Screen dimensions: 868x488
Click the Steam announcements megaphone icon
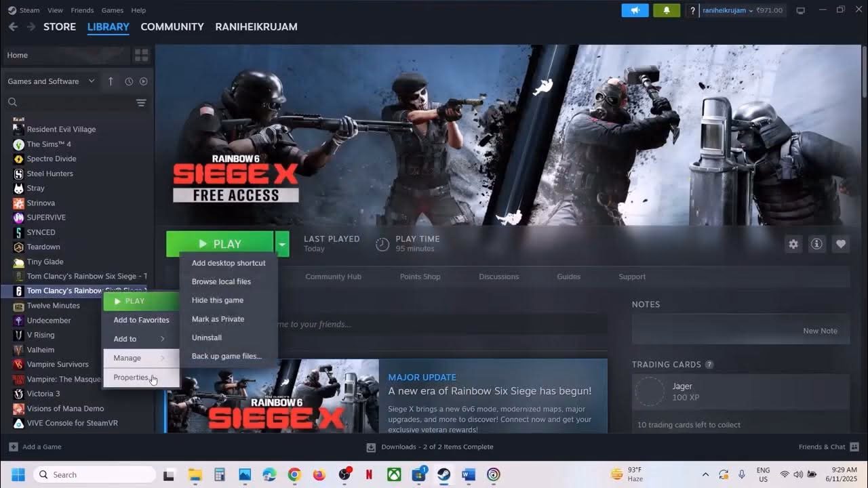point(635,10)
